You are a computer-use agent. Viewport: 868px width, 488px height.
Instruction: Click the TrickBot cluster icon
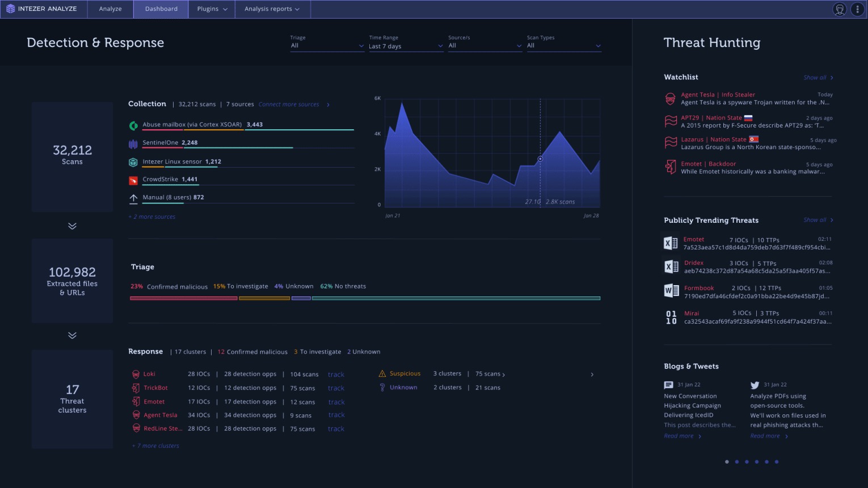click(x=136, y=388)
